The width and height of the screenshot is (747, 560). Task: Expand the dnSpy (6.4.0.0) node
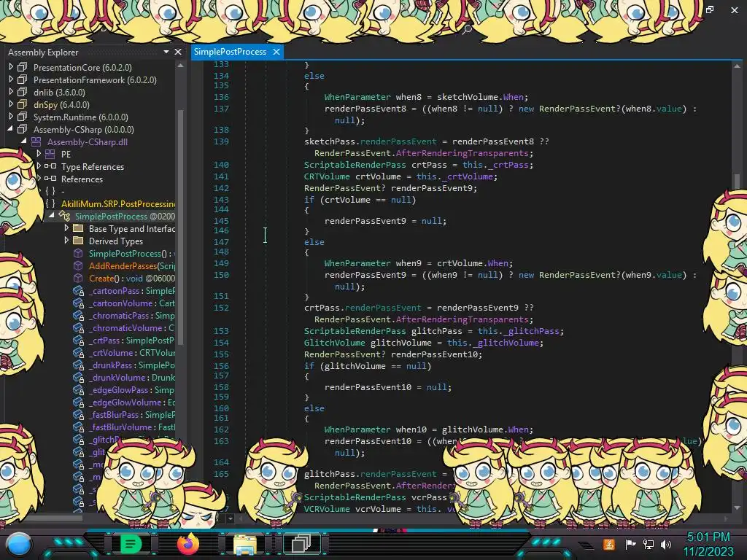tap(11, 104)
